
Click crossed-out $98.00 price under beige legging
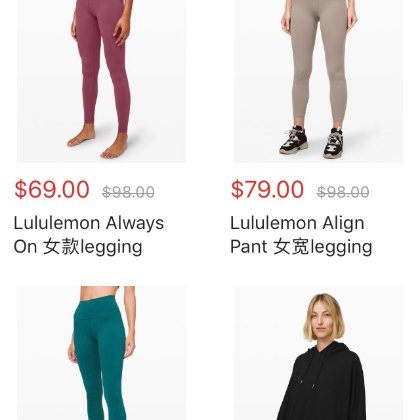coord(343,192)
